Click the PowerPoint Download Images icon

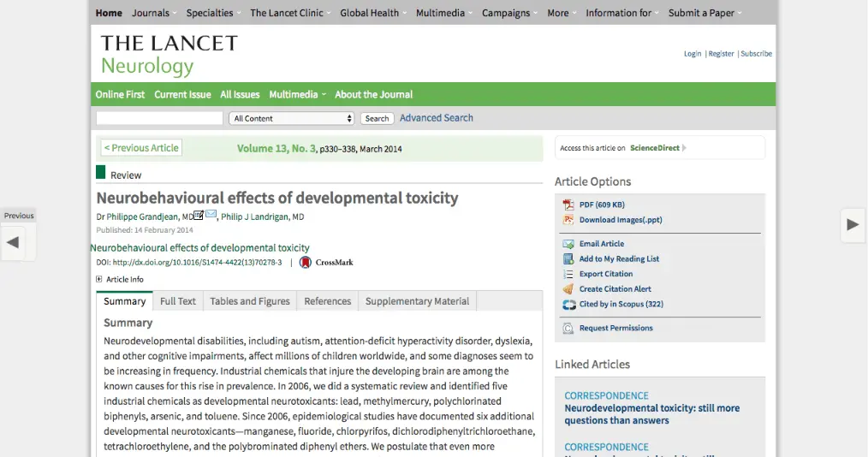(568, 220)
